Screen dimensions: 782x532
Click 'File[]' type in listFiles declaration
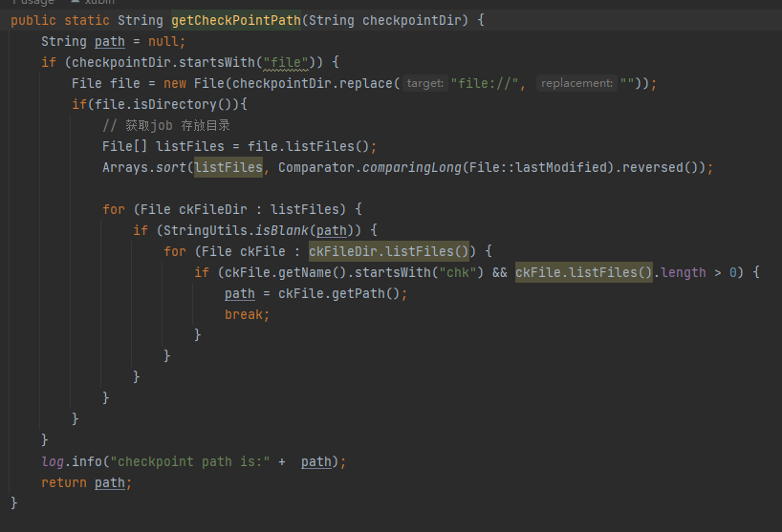125,146
